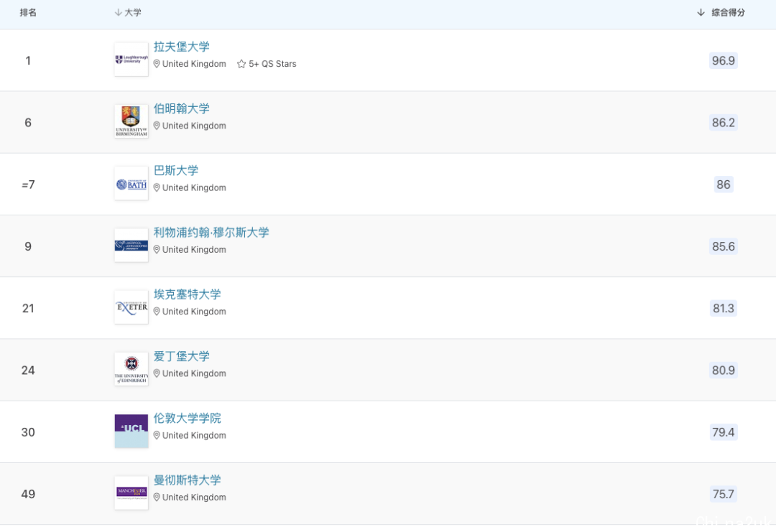Click the University of Edinburgh logo

[131, 369]
